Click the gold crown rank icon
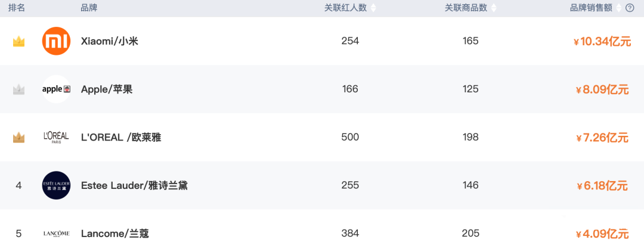The image size is (644, 249). click(18, 42)
